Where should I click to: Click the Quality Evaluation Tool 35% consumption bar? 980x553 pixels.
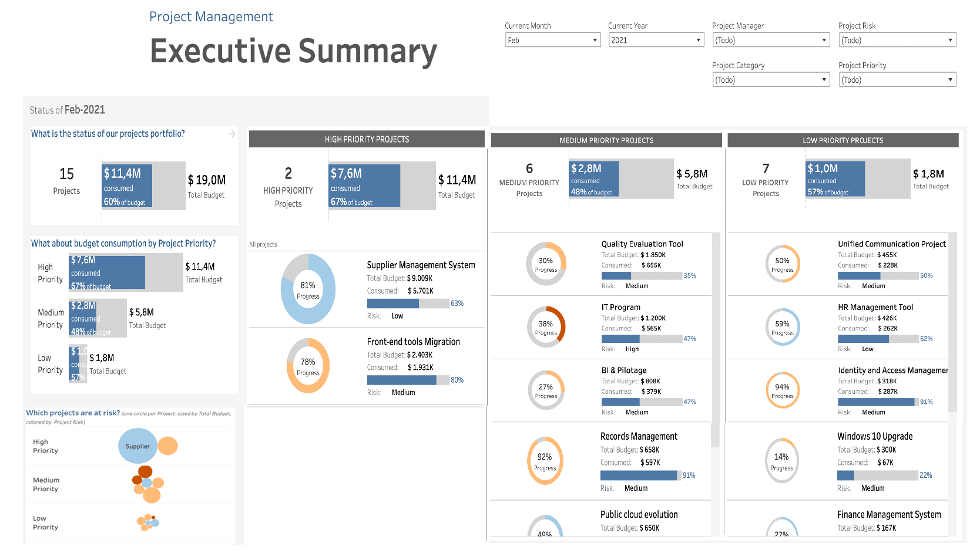point(642,275)
